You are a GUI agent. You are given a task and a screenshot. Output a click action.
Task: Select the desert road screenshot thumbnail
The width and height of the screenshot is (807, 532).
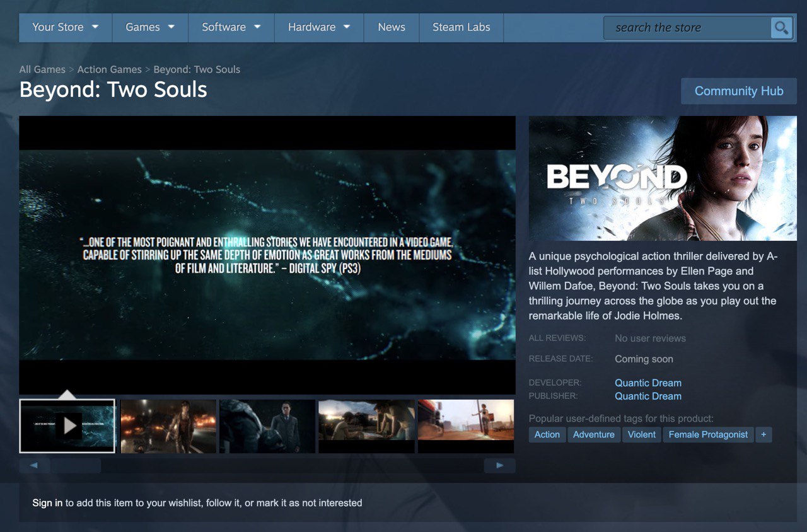coord(466,426)
